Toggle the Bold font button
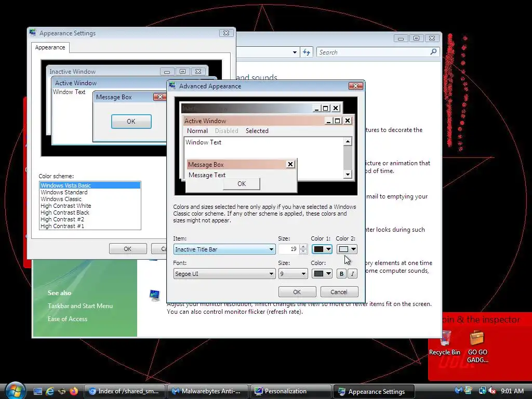 point(341,274)
